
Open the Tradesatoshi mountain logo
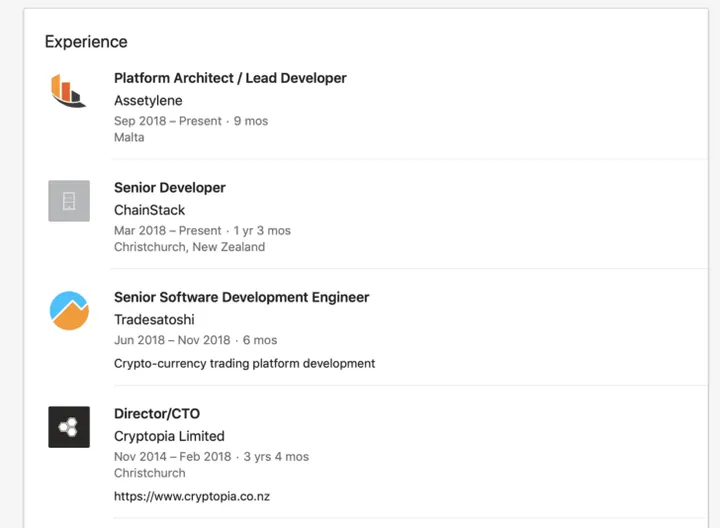tap(69, 310)
